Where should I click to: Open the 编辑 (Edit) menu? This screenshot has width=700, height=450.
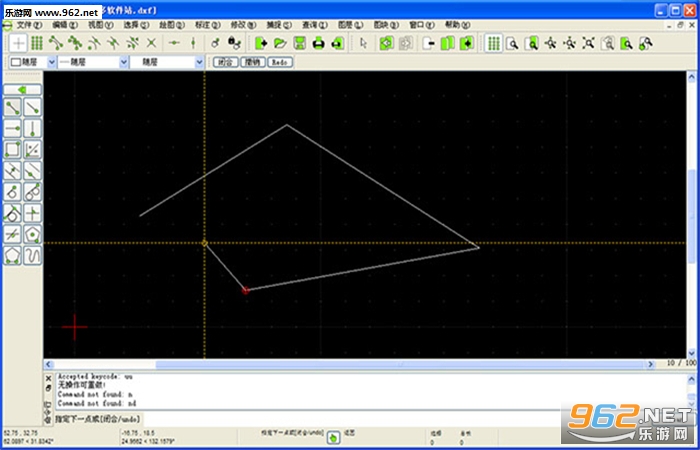tap(65, 25)
